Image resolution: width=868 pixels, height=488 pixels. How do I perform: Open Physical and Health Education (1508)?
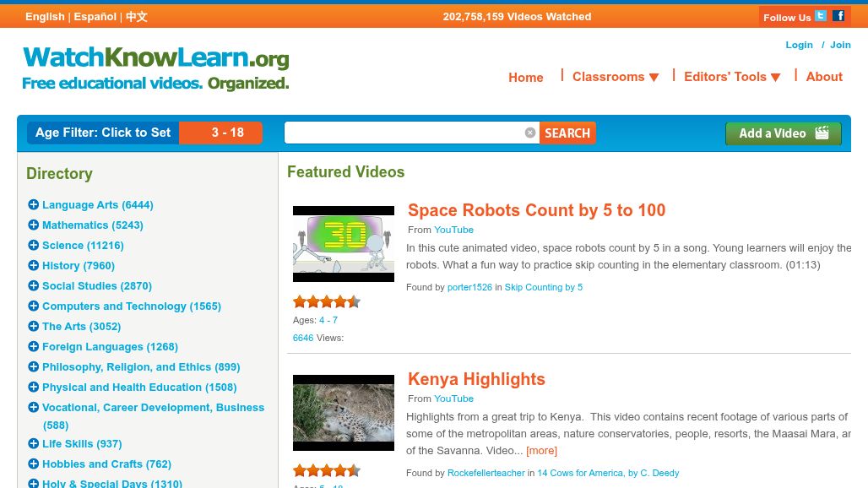(139, 388)
